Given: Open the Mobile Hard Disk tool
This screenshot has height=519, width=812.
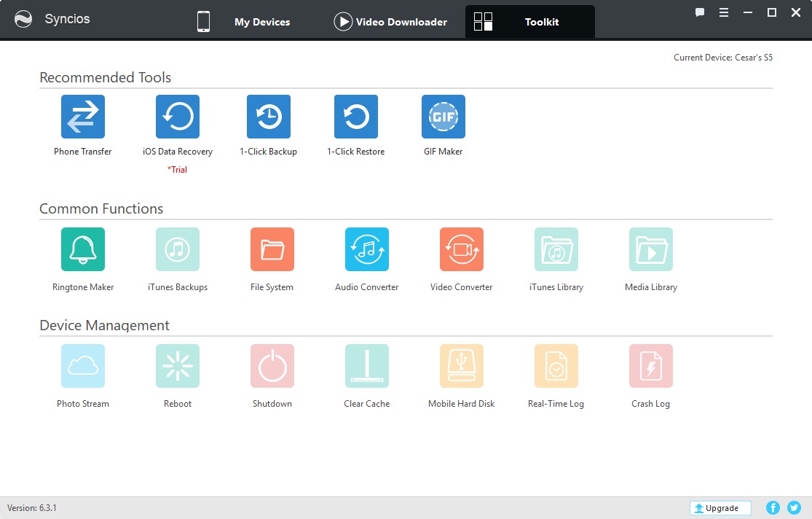Looking at the screenshot, I should pyautogui.click(x=462, y=366).
